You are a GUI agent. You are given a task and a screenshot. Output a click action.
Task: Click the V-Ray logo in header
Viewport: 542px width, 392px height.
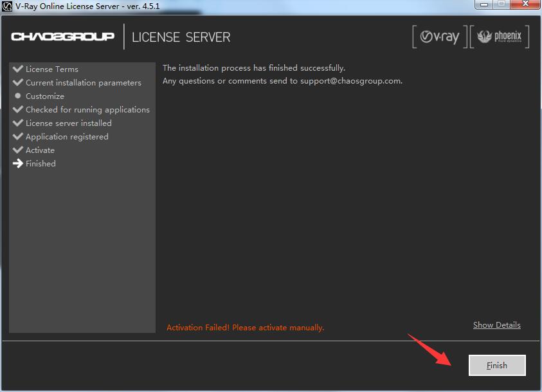tap(440, 37)
